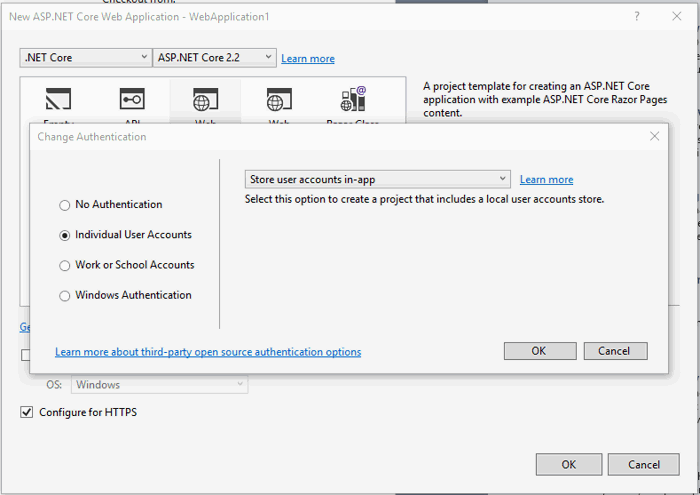Screen dimensions: 700x495
Task: Click Learn more link beside account store dropdown
Action: click(x=546, y=180)
